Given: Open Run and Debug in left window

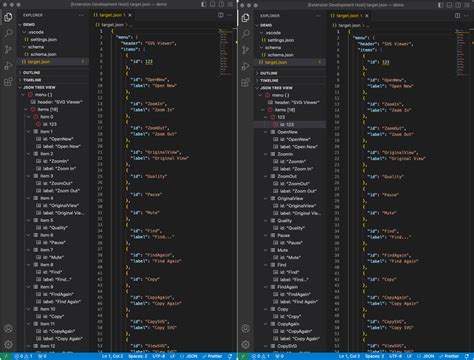Looking at the screenshot, I should [x=8, y=66].
